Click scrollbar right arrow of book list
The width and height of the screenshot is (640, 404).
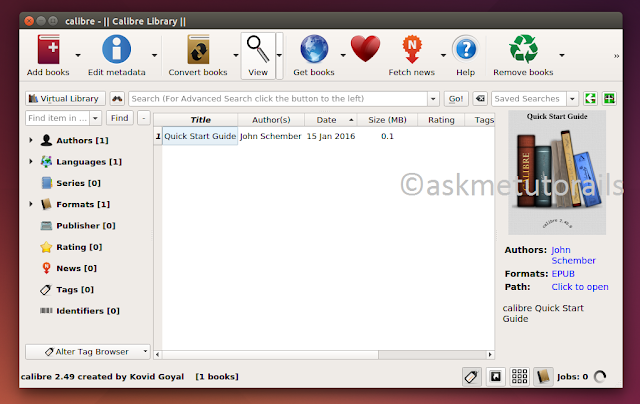click(490, 355)
